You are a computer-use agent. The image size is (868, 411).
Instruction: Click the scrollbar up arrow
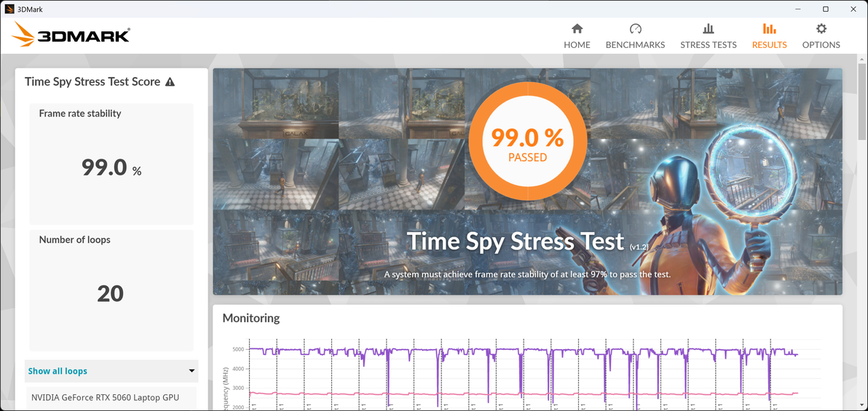pyautogui.click(x=862, y=59)
